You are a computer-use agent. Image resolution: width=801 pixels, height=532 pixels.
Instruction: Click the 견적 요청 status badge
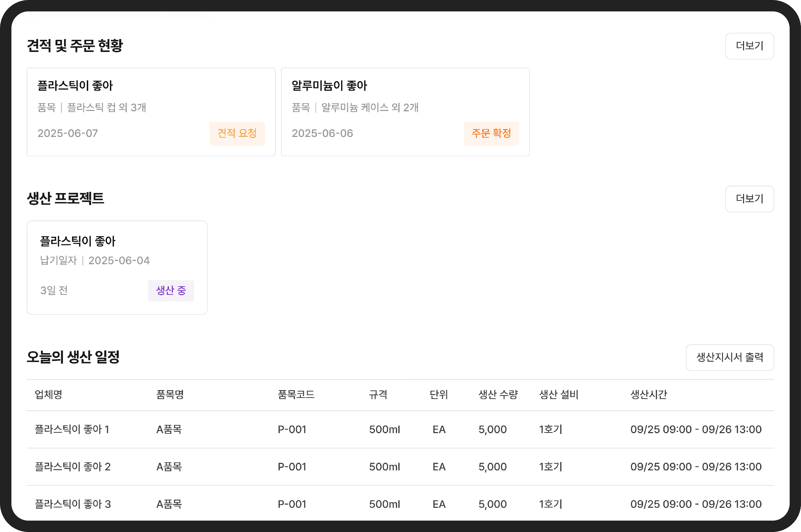[237, 133]
